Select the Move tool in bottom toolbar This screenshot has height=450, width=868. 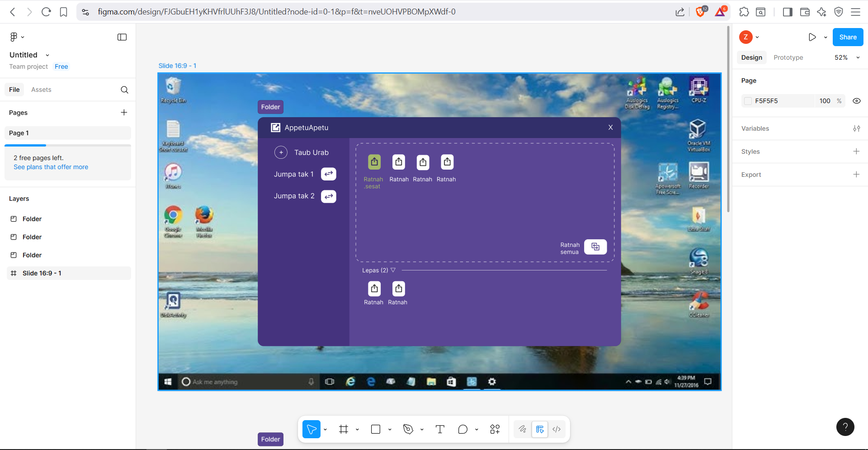pyautogui.click(x=311, y=429)
